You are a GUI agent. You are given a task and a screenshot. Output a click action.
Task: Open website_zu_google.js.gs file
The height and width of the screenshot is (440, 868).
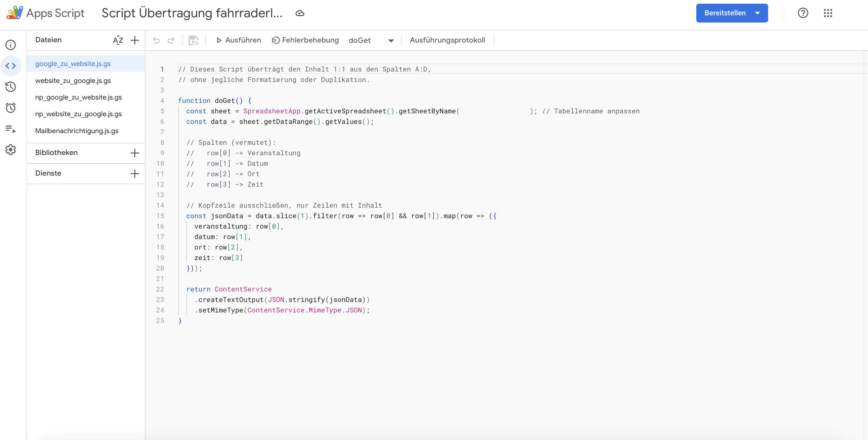[73, 80]
